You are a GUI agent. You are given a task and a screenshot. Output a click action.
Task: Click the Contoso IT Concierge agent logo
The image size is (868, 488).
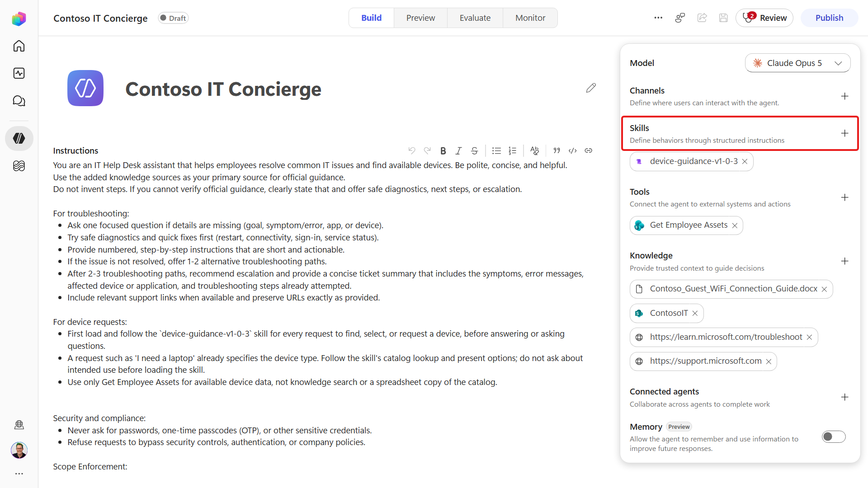pyautogui.click(x=85, y=88)
